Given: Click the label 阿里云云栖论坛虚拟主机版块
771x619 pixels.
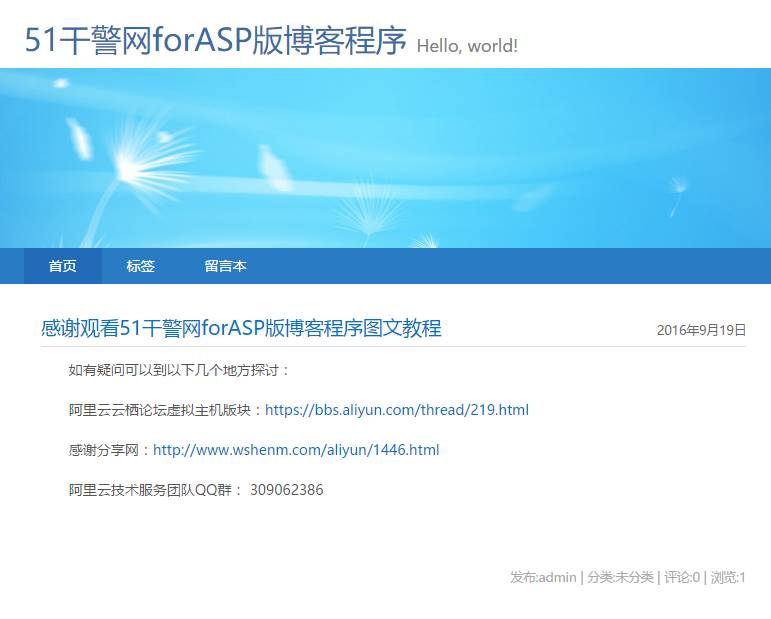Looking at the screenshot, I should 160,410.
